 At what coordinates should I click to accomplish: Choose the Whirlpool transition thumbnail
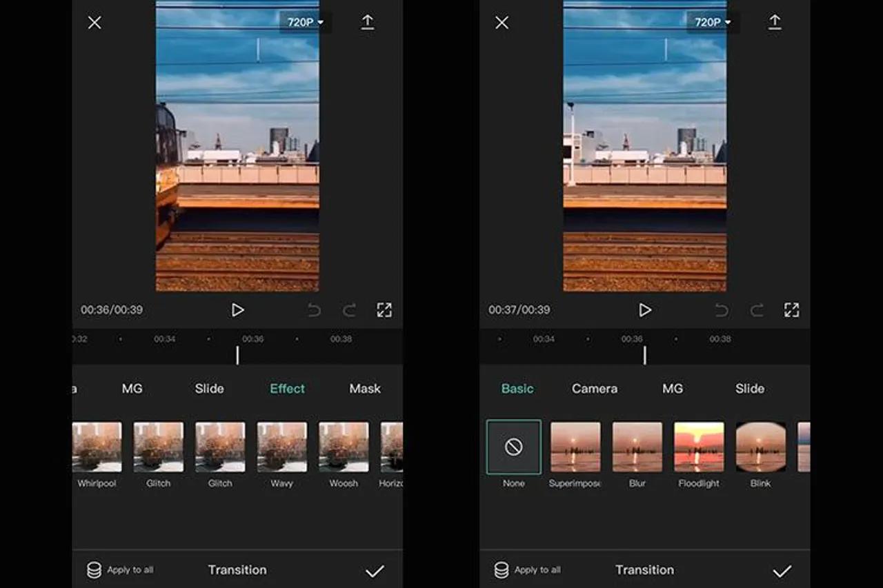pos(97,447)
